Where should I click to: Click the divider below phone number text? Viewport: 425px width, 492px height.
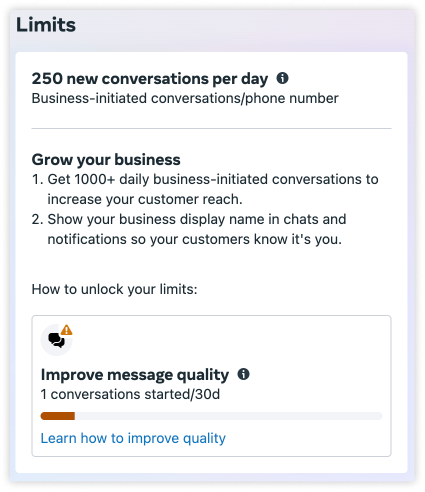[x=211, y=128]
